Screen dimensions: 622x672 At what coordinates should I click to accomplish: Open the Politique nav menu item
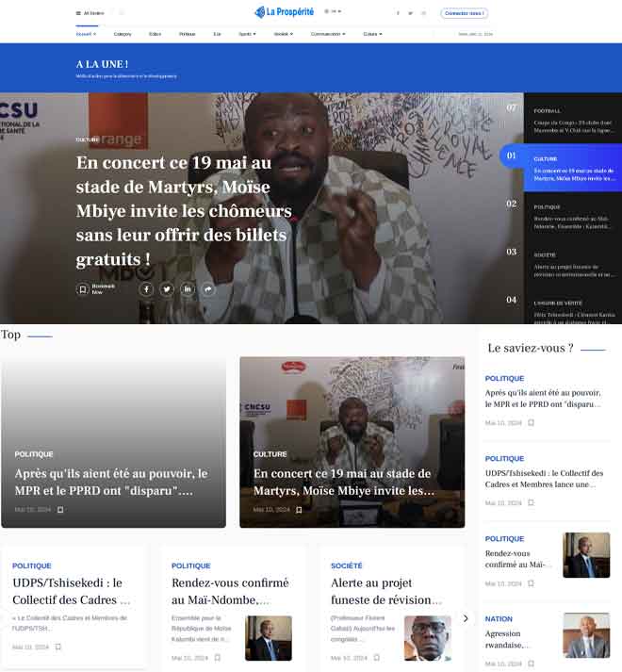pos(187,34)
